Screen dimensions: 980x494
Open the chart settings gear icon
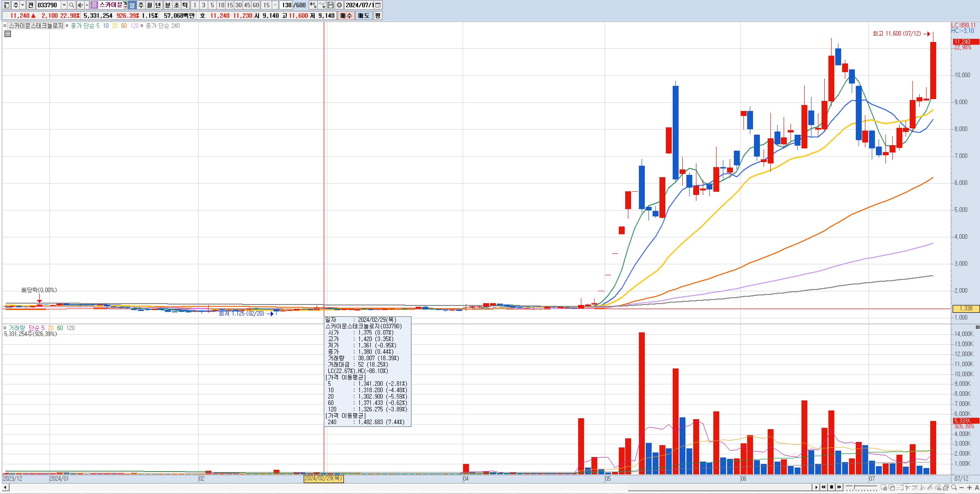[x=339, y=5]
